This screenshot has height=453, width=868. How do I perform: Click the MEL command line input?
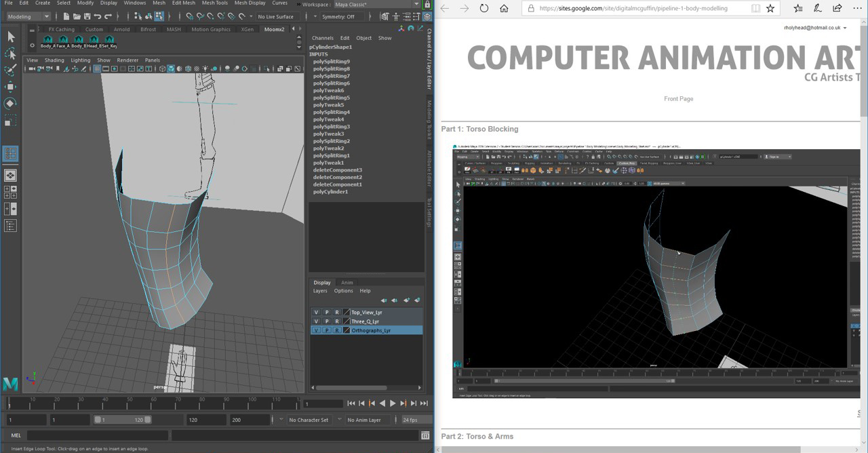[97, 435]
